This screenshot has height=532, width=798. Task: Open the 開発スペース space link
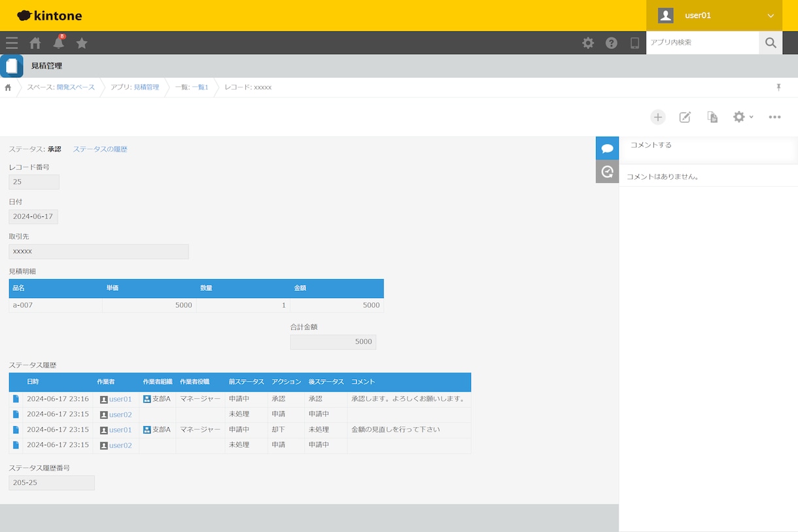(x=76, y=88)
